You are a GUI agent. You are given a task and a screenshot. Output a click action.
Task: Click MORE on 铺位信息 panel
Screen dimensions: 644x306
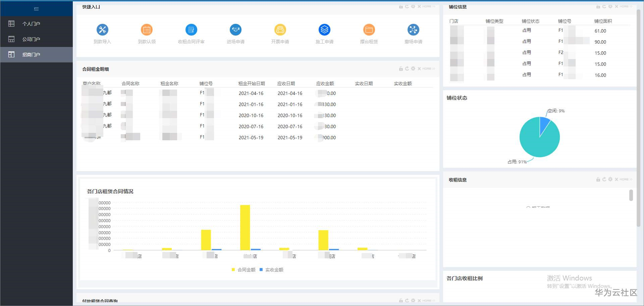click(626, 6)
